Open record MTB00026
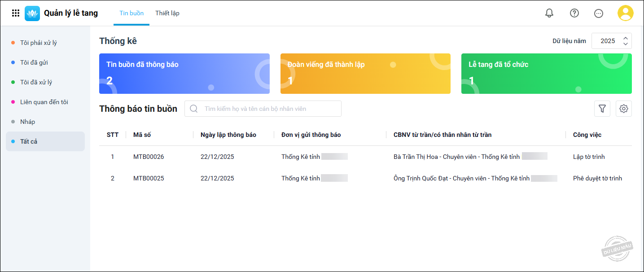This screenshot has width=644, height=272. tap(149, 157)
